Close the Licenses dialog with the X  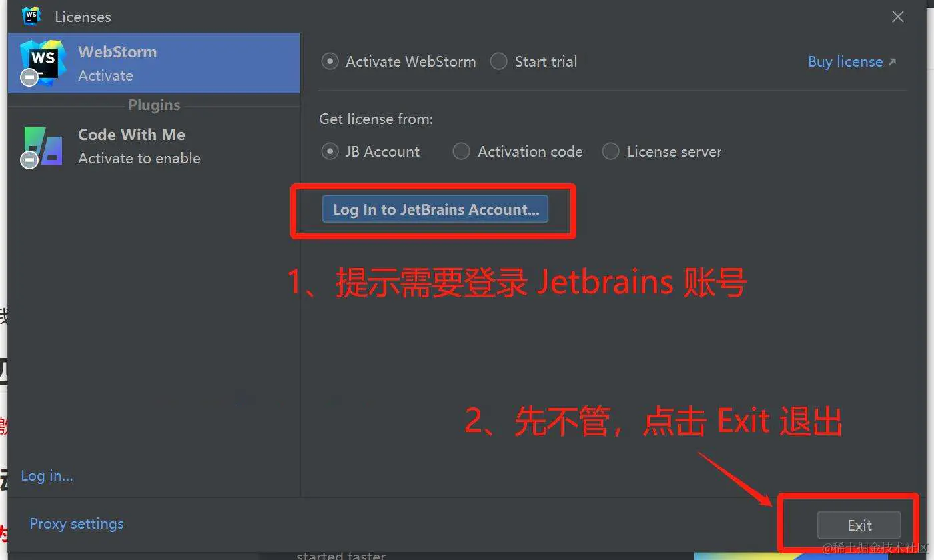click(x=898, y=17)
